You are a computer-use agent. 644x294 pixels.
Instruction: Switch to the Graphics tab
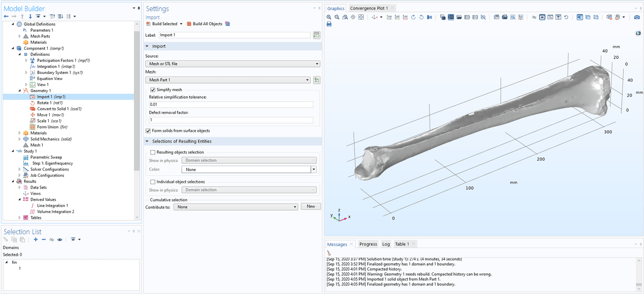[x=336, y=9]
